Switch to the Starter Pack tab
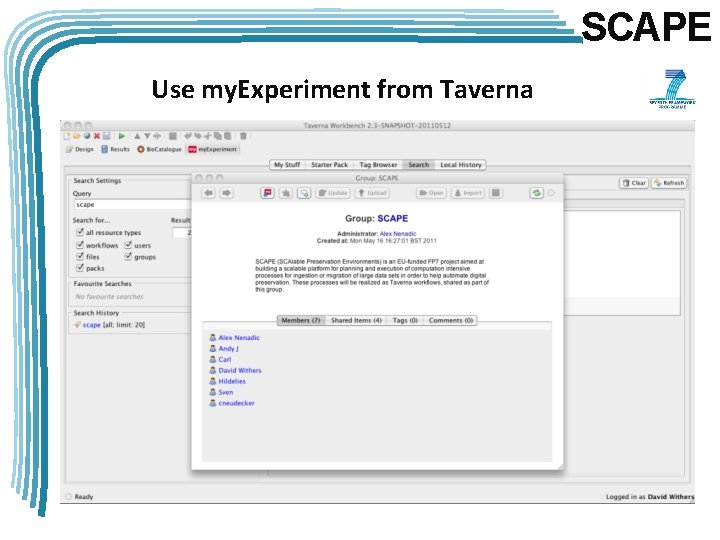Viewport: 720px width, 540px height. tap(329, 164)
